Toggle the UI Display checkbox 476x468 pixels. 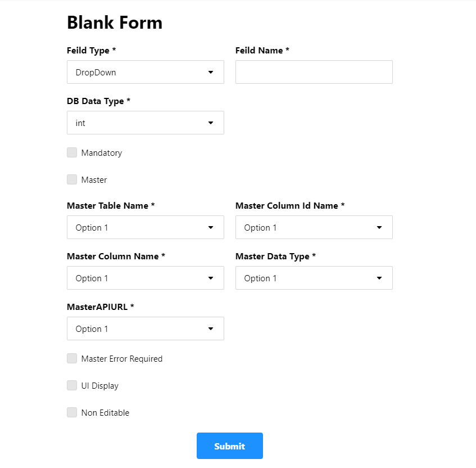(72, 385)
